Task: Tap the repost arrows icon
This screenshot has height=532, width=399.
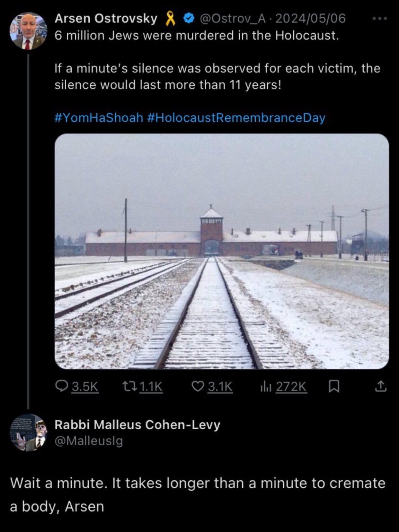Action: pos(129,386)
